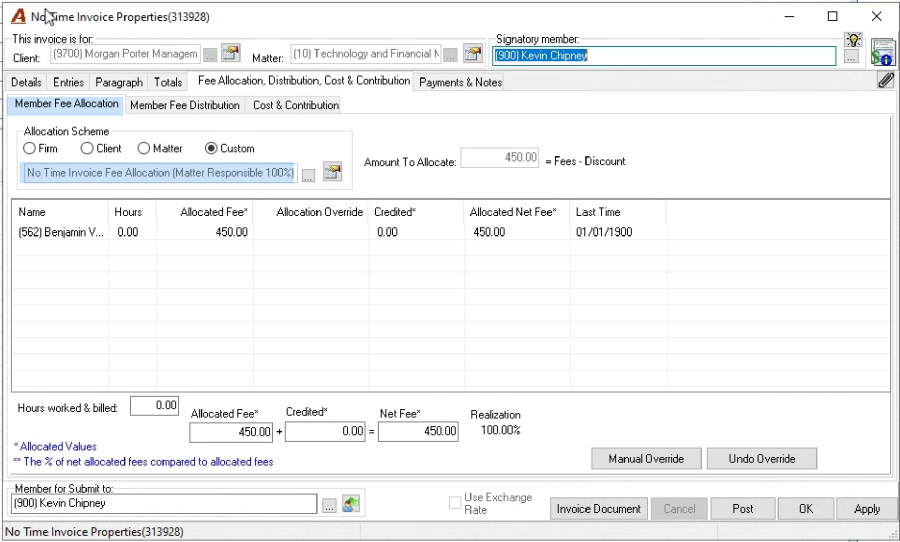Click the Credited total field

pyautogui.click(x=325, y=432)
